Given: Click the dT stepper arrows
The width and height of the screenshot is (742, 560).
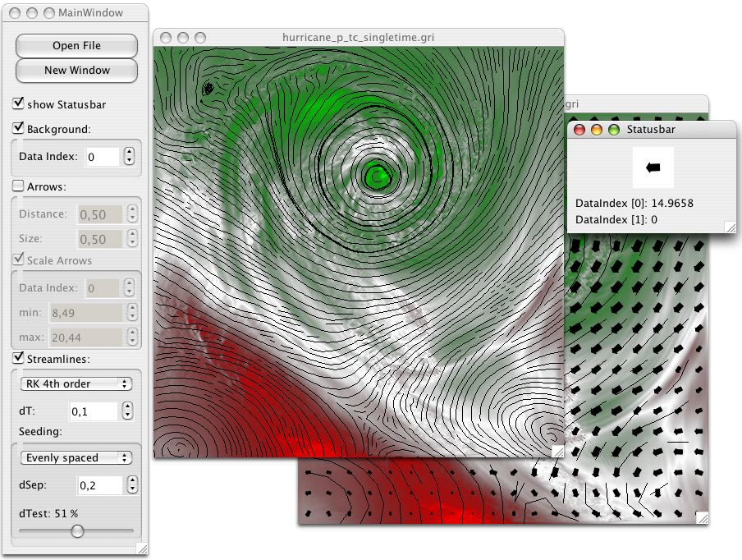Looking at the screenshot, I should point(127,411).
